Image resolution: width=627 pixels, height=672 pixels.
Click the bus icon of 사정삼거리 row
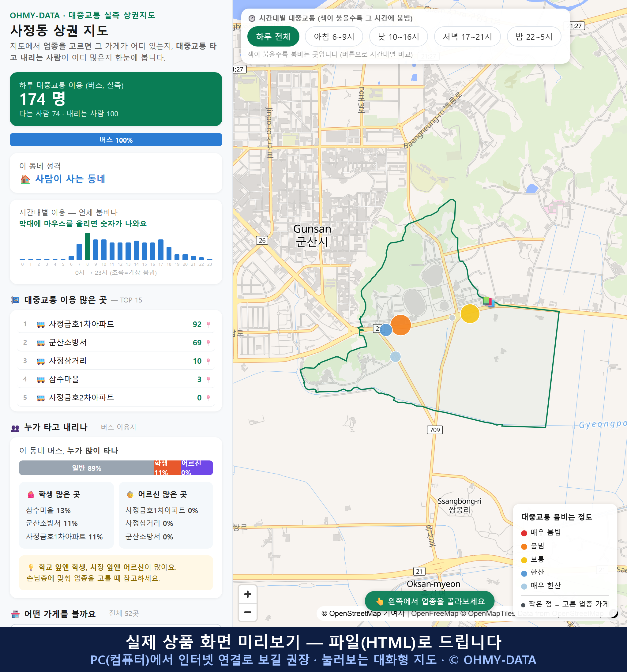coord(40,361)
